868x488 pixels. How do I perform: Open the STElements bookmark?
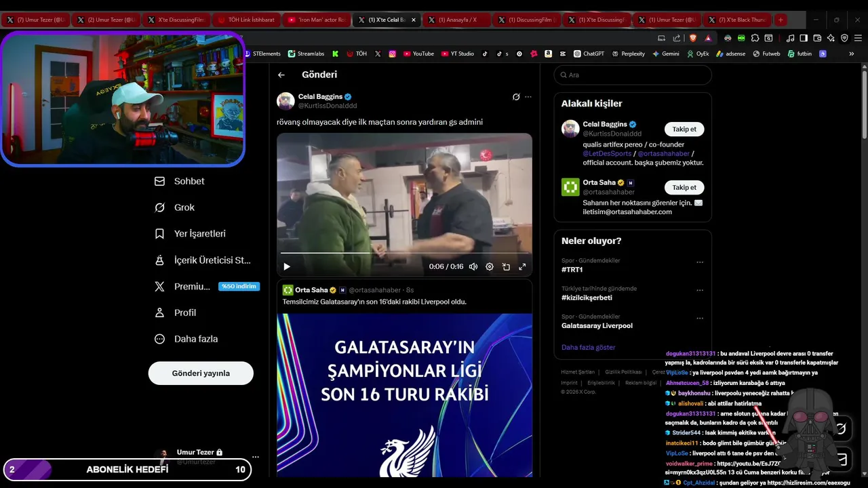262,54
